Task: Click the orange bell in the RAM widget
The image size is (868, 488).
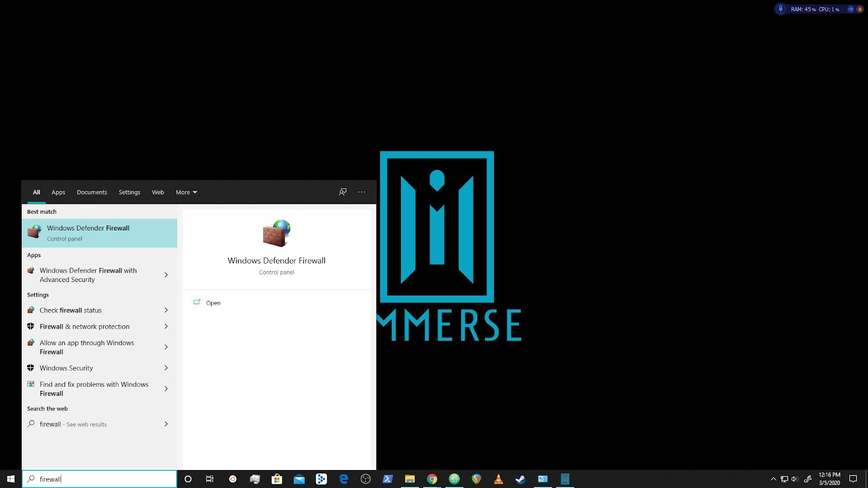Action: point(860,9)
